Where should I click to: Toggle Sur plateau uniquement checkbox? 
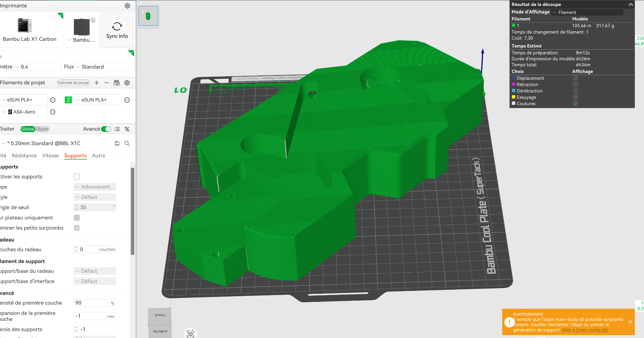(x=77, y=218)
